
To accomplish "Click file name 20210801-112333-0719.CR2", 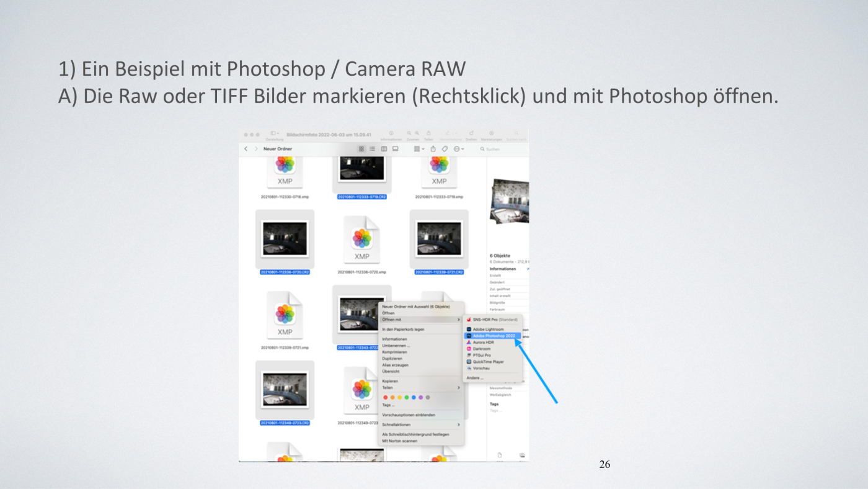I will [362, 197].
